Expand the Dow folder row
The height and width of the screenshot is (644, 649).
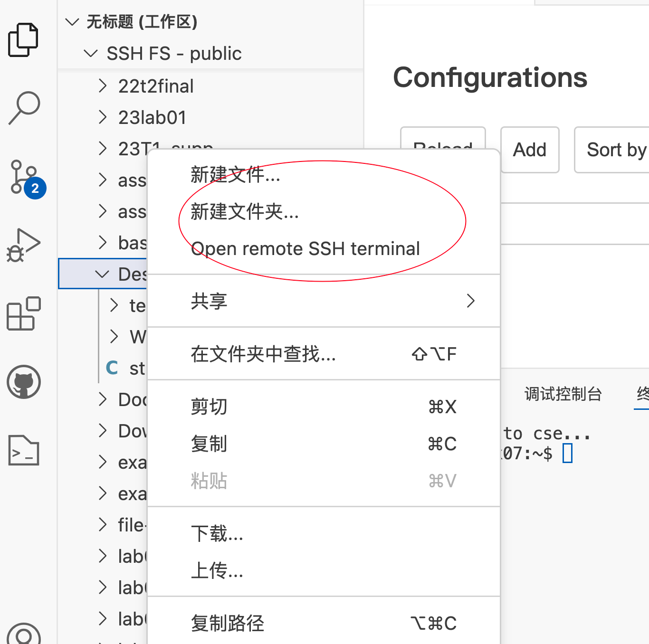[x=102, y=431]
